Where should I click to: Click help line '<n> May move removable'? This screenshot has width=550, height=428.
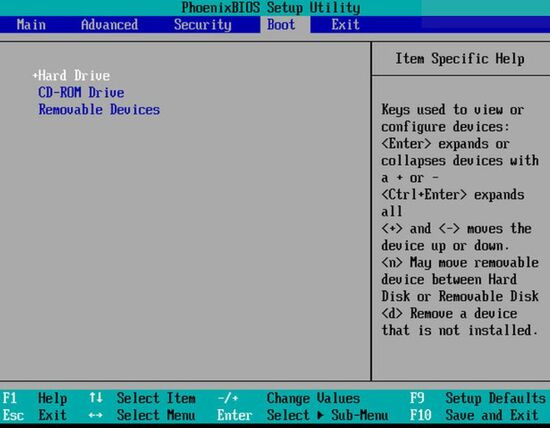(x=460, y=262)
